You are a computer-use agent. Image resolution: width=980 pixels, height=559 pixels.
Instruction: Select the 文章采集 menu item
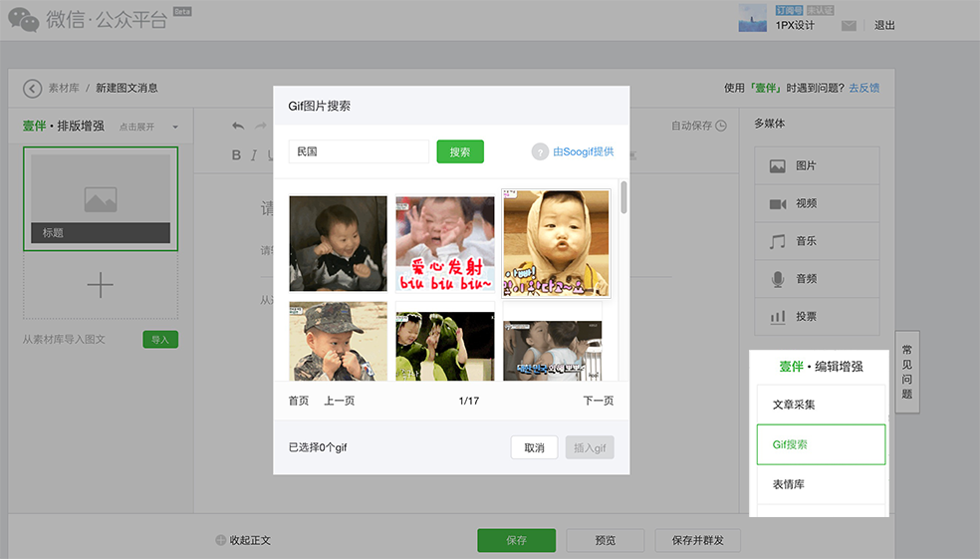coord(817,406)
